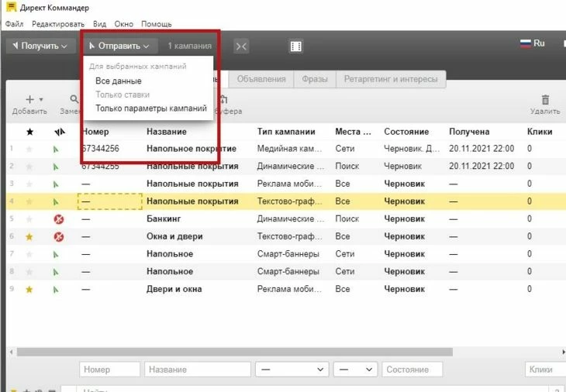Toggle favorite star in row 3
This screenshot has height=392, width=566.
tap(29, 184)
